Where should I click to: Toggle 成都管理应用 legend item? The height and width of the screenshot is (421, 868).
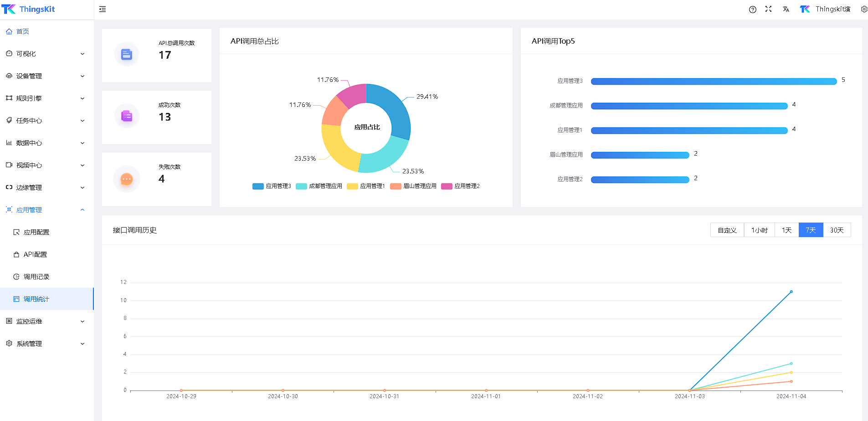click(x=319, y=186)
